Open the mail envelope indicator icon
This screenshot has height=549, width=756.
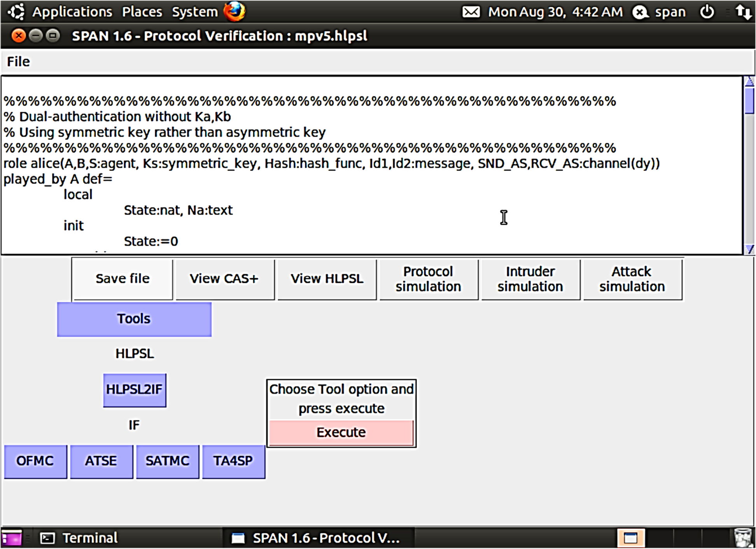471,12
